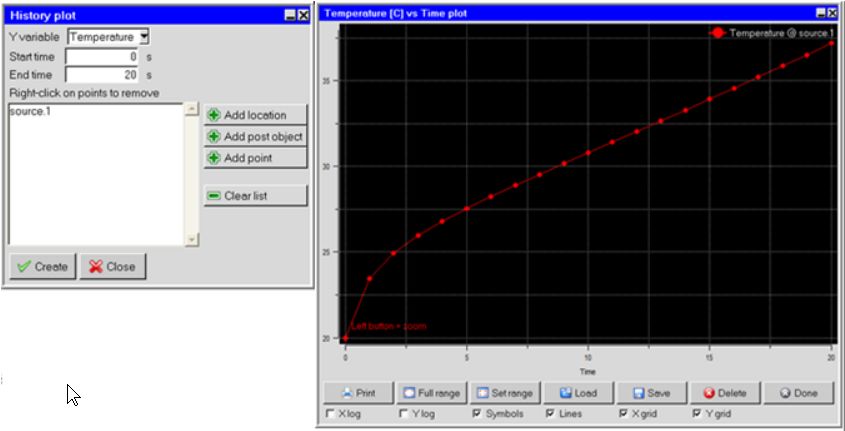Click the Add point button
Screen dimensions: 845x431
255,158
